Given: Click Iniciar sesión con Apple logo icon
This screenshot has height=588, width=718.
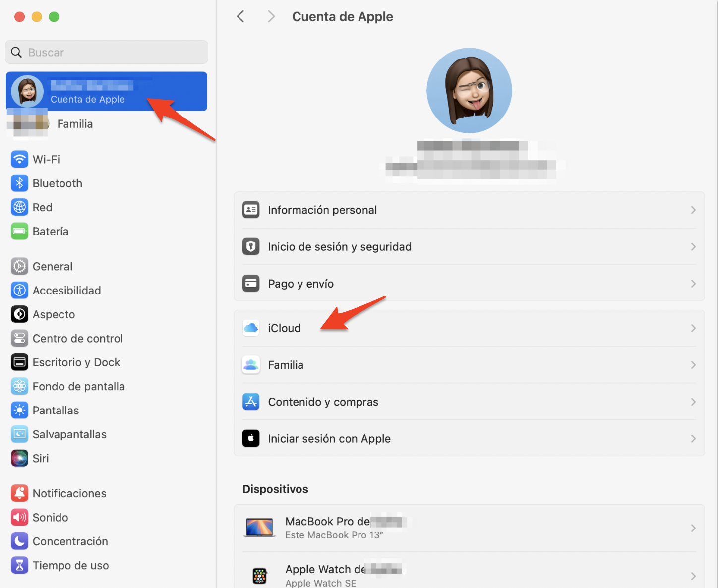Looking at the screenshot, I should (251, 438).
